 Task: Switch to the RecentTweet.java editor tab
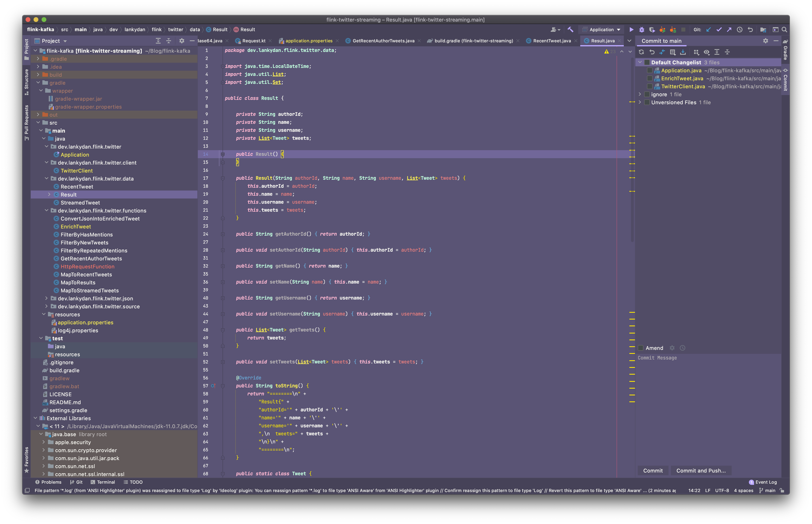pyautogui.click(x=551, y=41)
